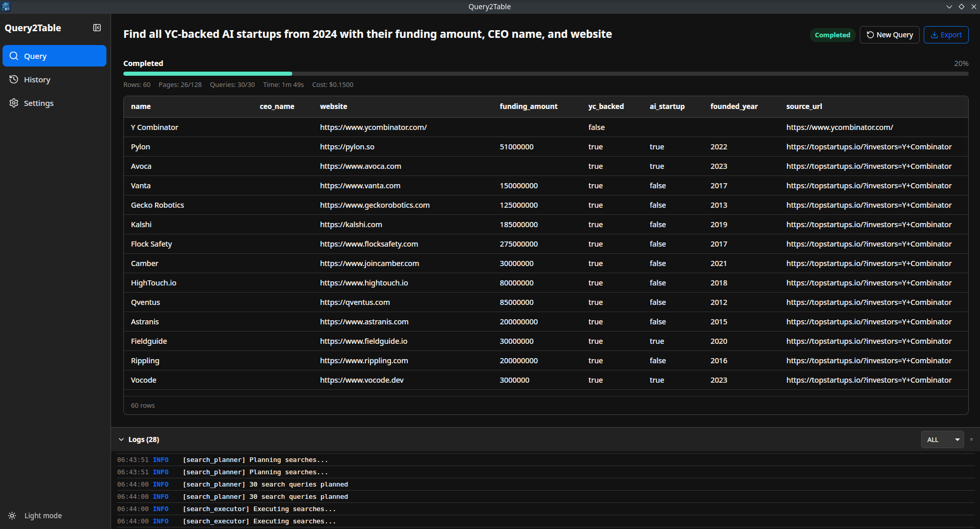Open the History page
Viewport: 980px width, 529px height.
[54, 79]
